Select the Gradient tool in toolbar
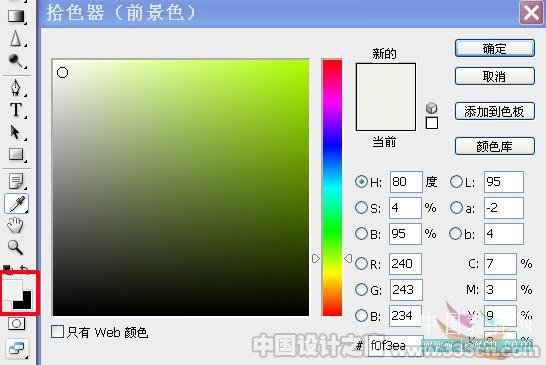Viewport: 546px width, 365px height. [16, 16]
